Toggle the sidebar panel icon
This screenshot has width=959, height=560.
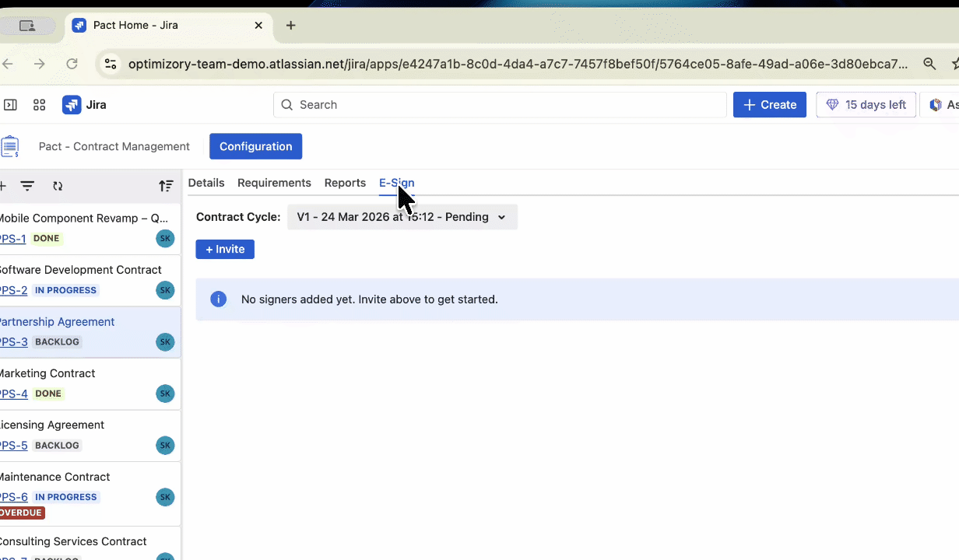coord(10,105)
